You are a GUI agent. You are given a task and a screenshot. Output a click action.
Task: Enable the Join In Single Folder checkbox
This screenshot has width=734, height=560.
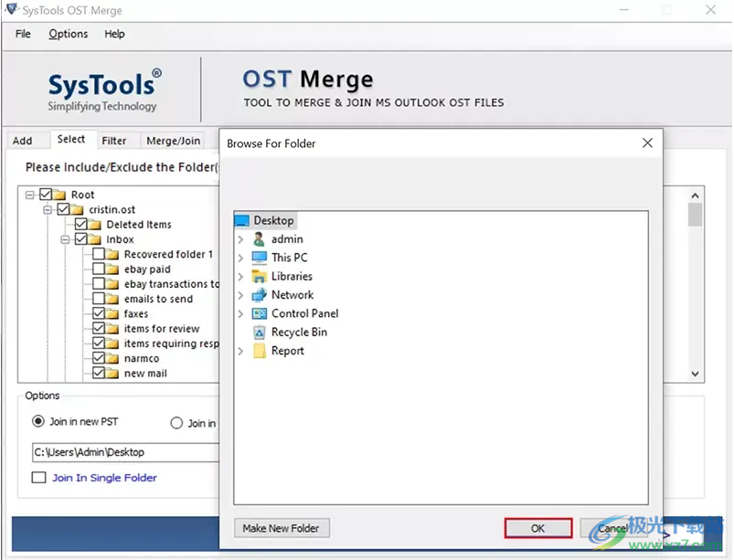click(38, 478)
